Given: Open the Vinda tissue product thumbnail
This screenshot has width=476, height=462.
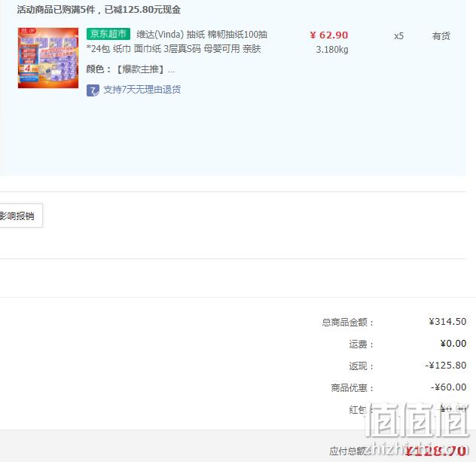Looking at the screenshot, I should (48, 58).
